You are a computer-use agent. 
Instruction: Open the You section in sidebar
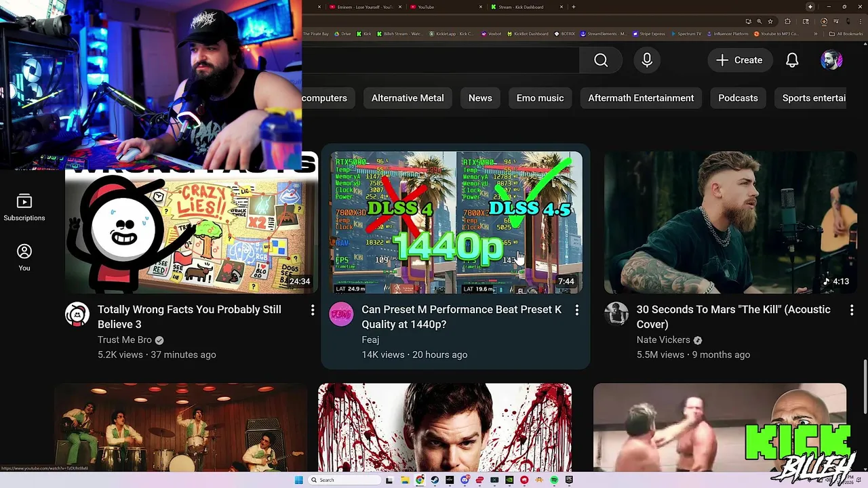24,258
